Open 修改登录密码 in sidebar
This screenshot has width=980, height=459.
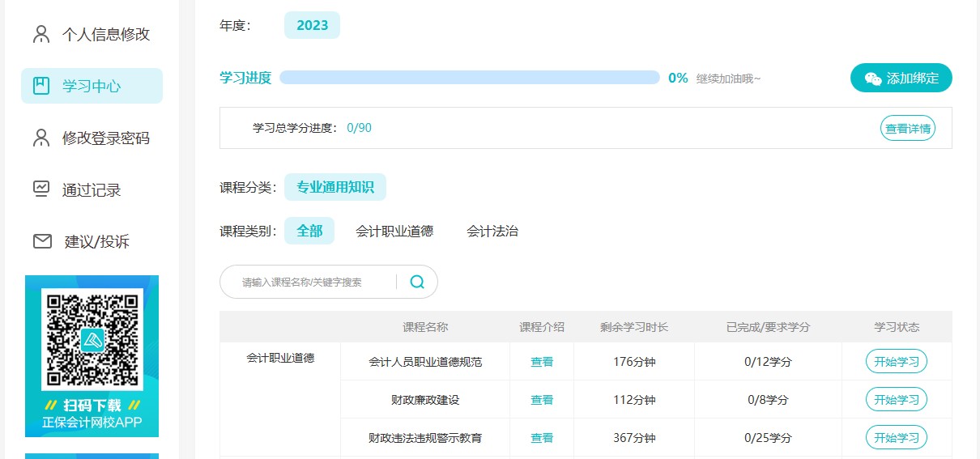[92, 138]
